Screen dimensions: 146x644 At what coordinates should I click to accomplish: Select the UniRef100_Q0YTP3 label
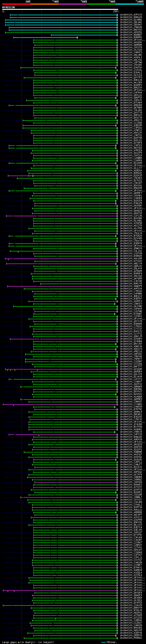131,77
